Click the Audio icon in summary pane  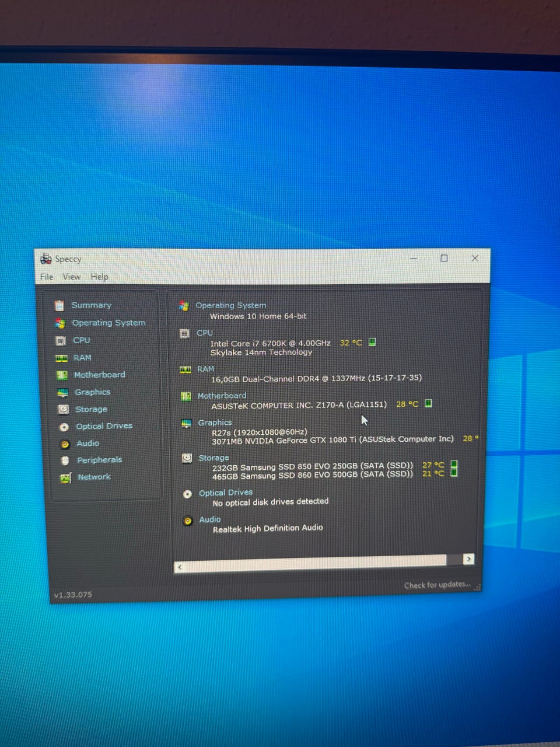point(188,521)
